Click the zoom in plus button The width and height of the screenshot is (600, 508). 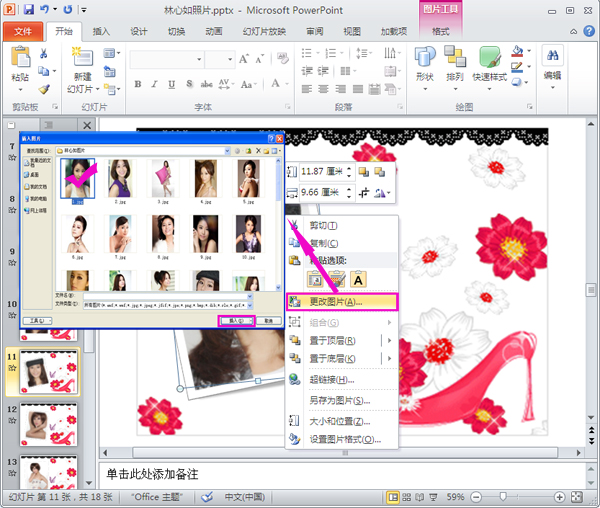pyautogui.click(x=559, y=497)
